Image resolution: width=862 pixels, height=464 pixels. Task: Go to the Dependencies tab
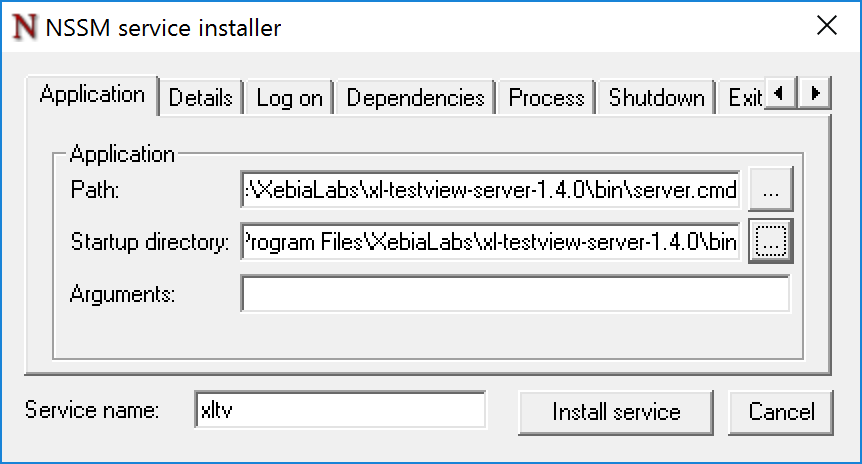point(415,98)
